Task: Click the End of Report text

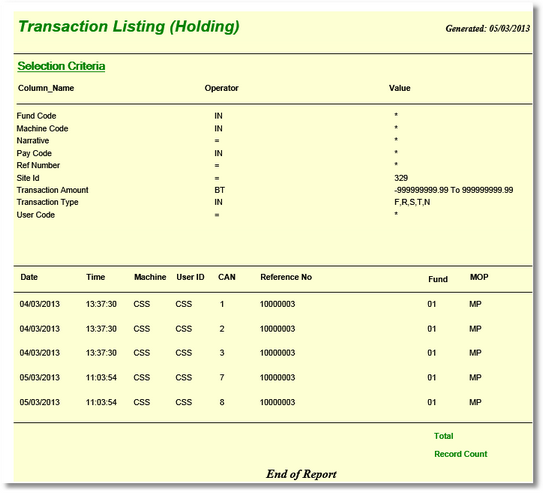Action: click(301, 474)
